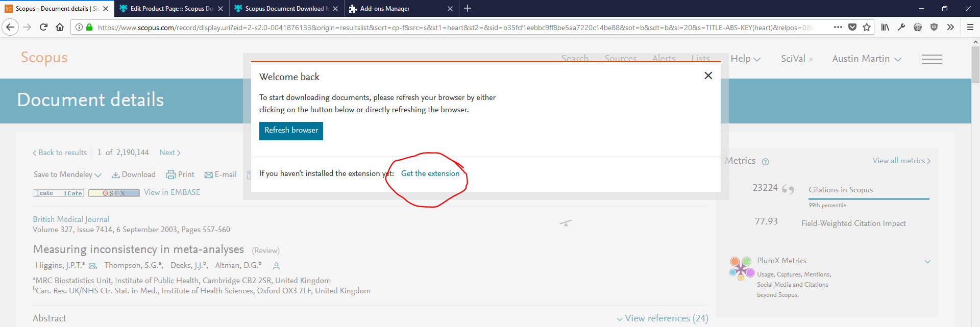
Task: Open British Medical Journal source link
Action: (71, 219)
